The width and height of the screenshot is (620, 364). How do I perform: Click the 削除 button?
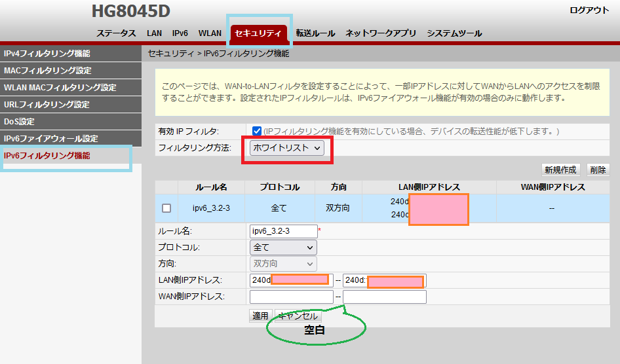tap(598, 170)
